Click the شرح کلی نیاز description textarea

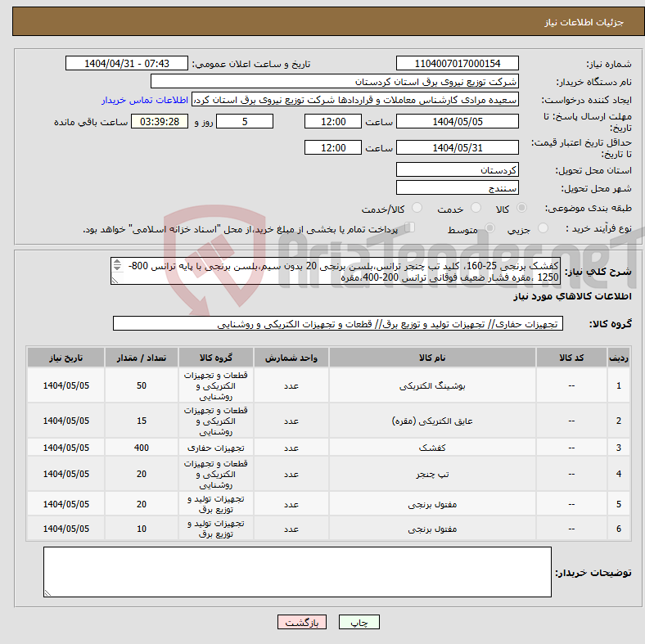[336, 271]
